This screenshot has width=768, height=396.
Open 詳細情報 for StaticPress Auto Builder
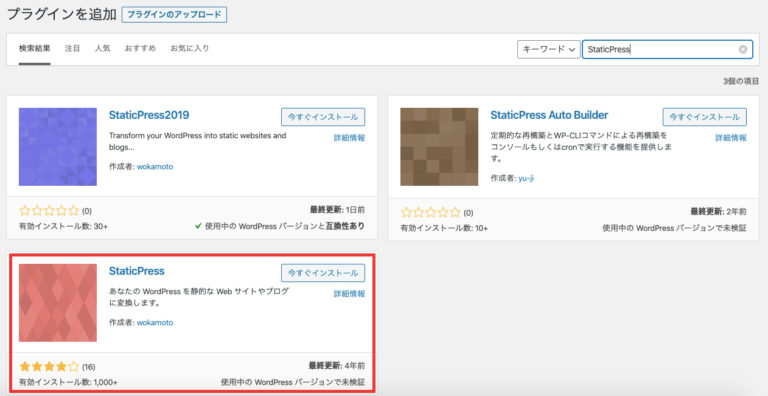[731, 138]
